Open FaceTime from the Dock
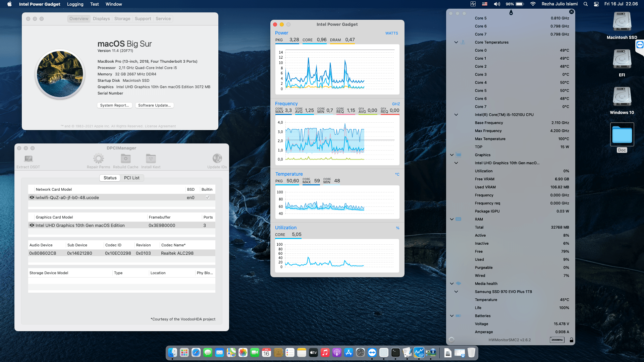 [255, 352]
